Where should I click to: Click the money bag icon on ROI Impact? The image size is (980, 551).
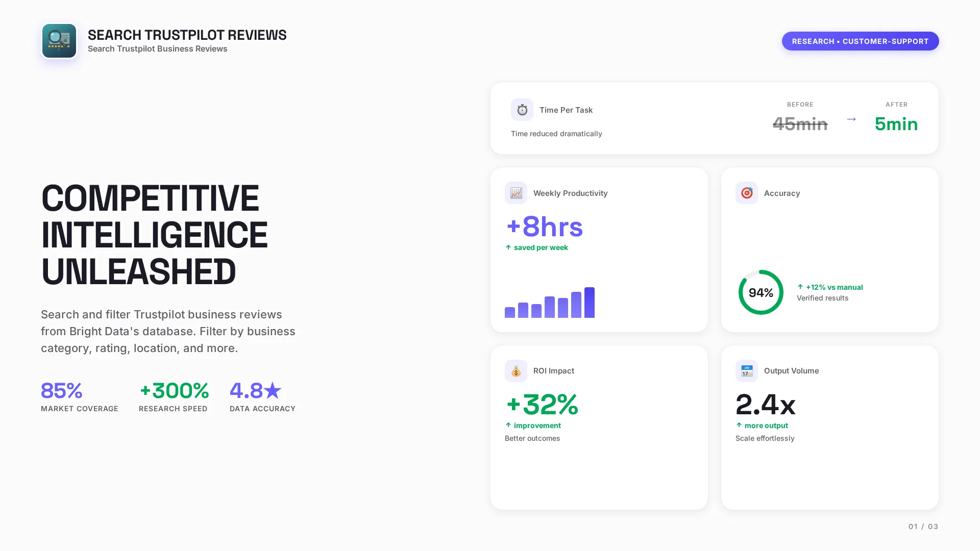click(x=516, y=371)
